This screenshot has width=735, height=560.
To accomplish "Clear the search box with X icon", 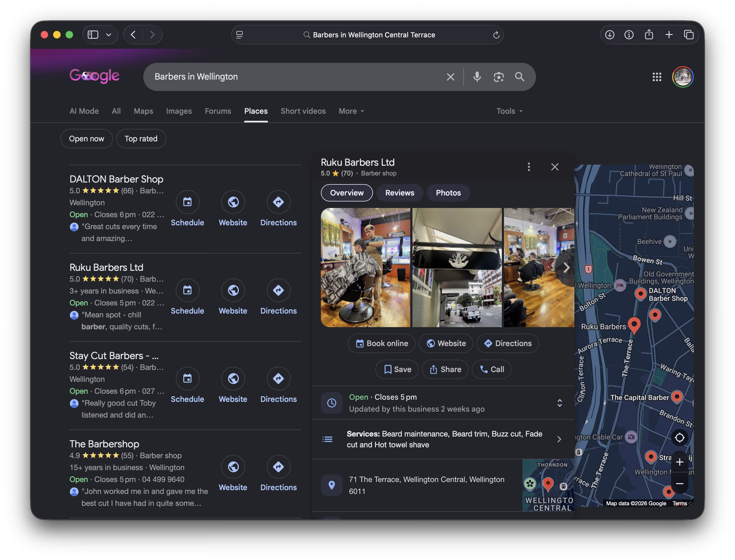I will (450, 77).
